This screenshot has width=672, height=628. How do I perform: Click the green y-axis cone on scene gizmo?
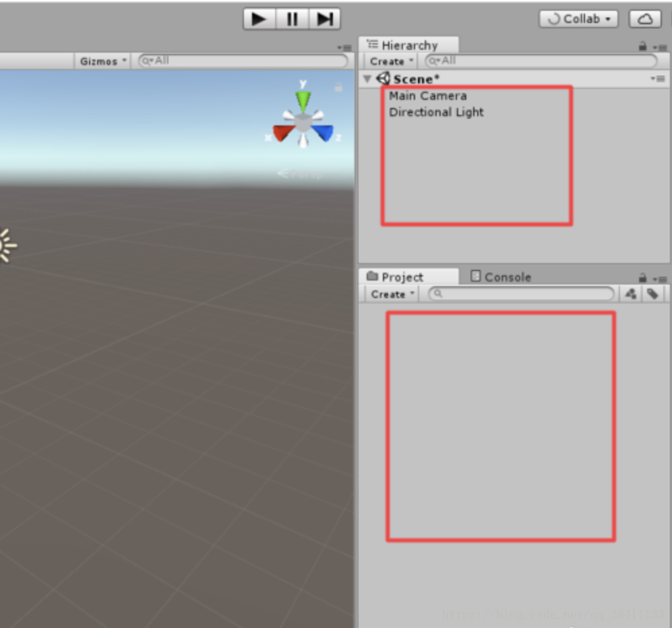302,101
